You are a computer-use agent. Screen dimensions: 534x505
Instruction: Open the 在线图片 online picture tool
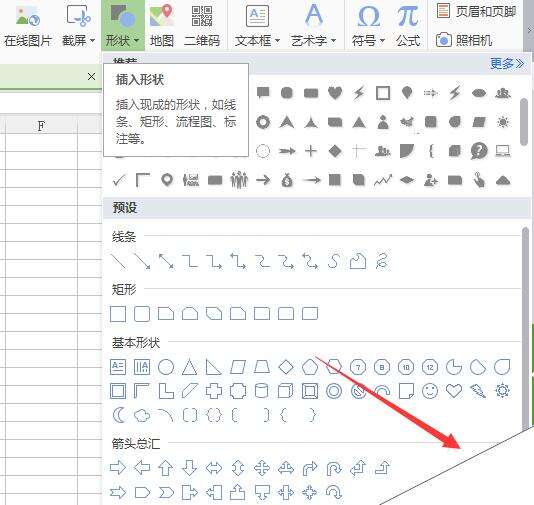click(x=28, y=27)
